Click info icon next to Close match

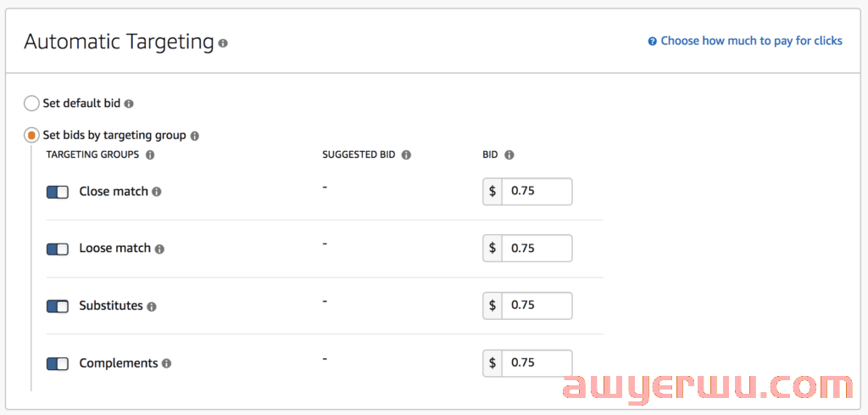[x=157, y=192]
